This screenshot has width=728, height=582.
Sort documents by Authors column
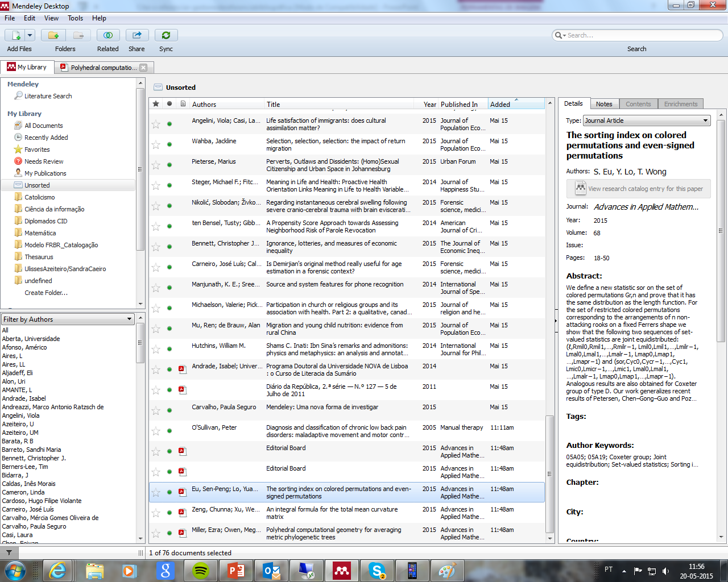227,104
